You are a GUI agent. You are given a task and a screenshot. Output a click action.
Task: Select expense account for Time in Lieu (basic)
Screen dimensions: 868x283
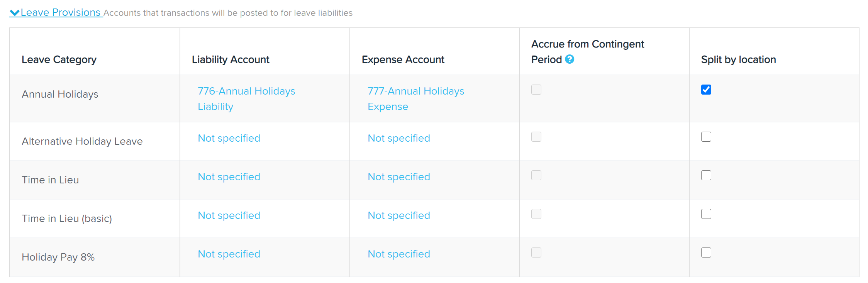(x=399, y=215)
